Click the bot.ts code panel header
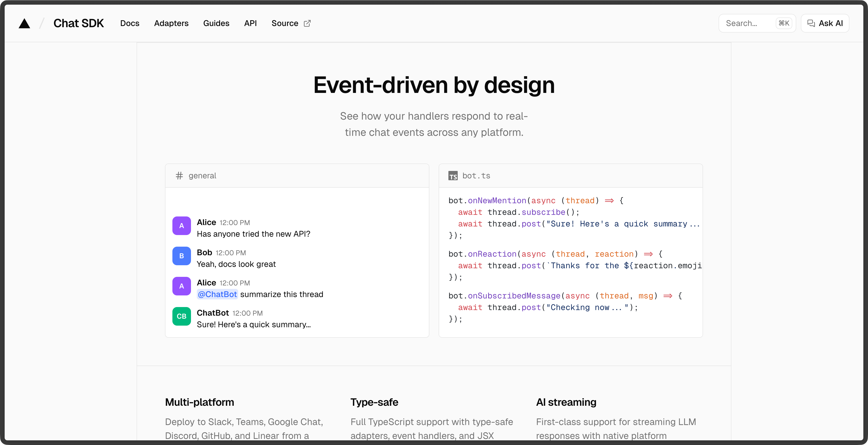 [570, 176]
